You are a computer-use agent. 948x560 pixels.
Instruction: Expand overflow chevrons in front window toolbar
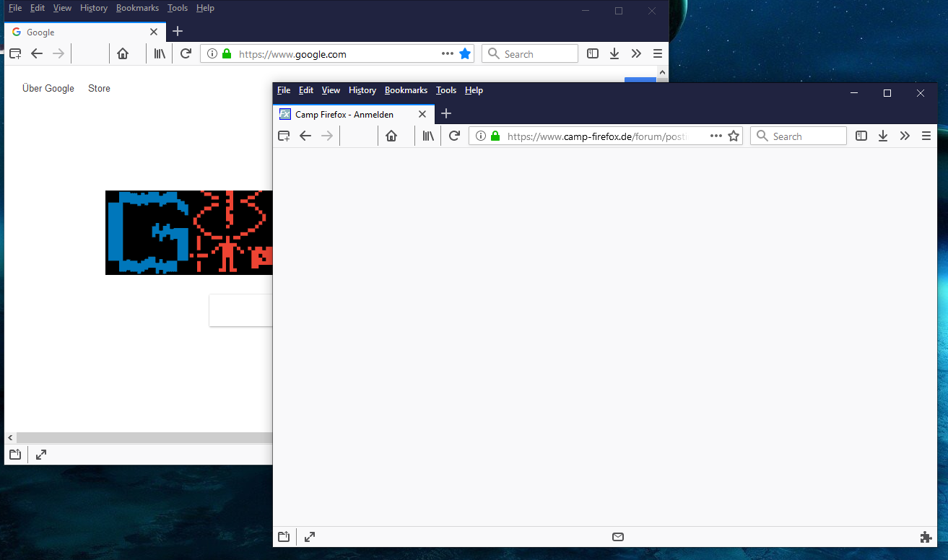coord(905,136)
